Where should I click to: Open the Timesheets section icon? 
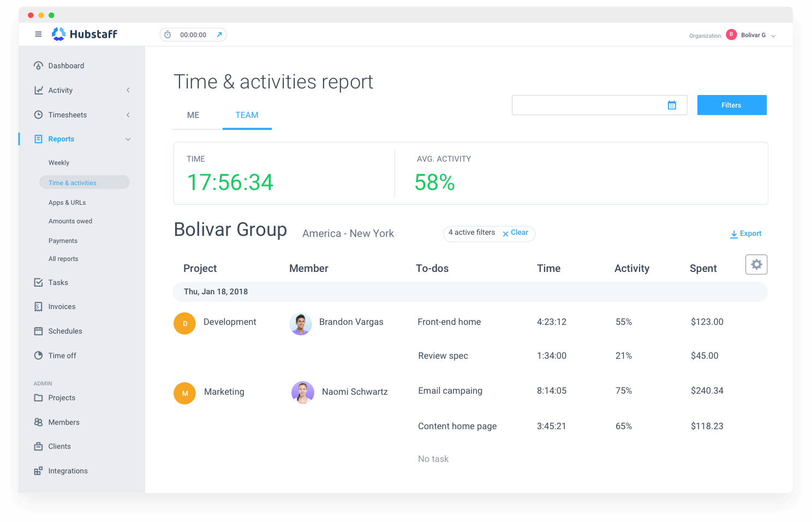38,115
